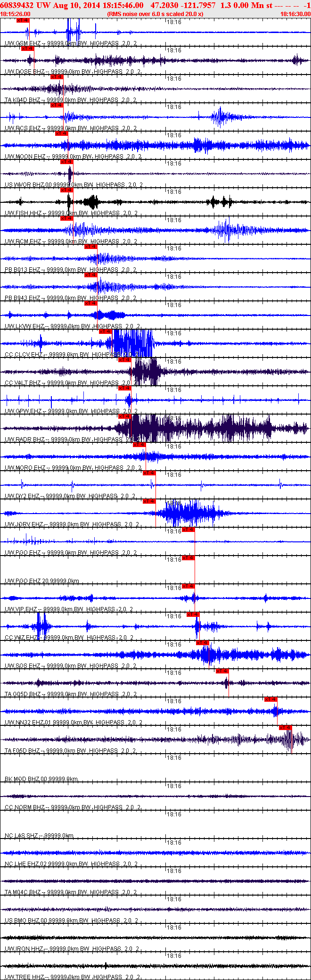
Task: Click the pick flag on UW.MOON trace
Action: click(62, 133)
